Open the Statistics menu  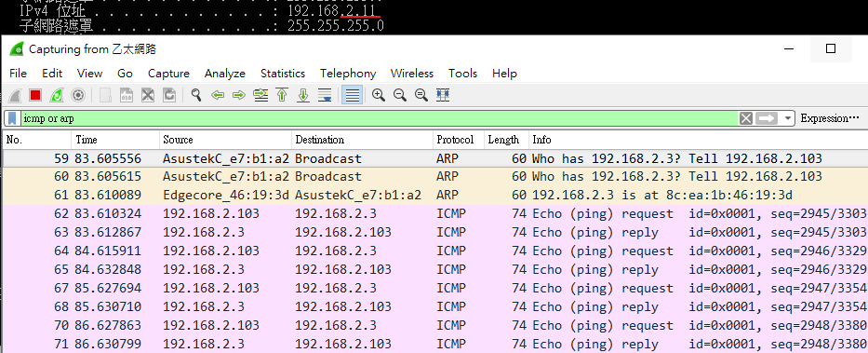(x=282, y=74)
